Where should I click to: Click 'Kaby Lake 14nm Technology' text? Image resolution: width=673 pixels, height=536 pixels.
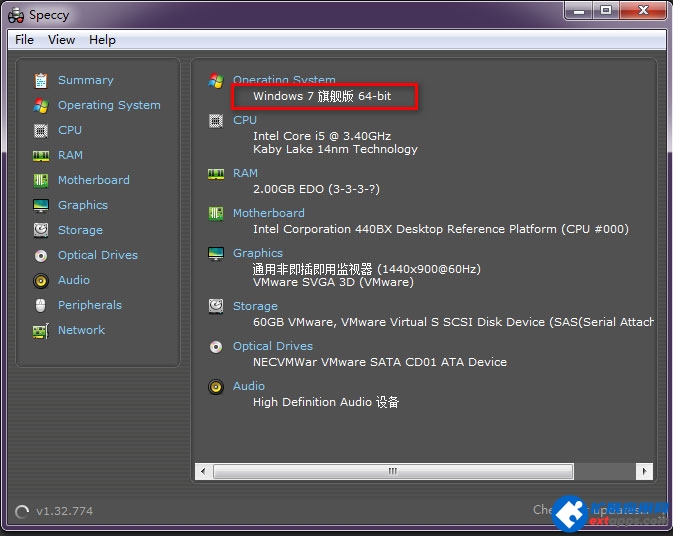[335, 149]
